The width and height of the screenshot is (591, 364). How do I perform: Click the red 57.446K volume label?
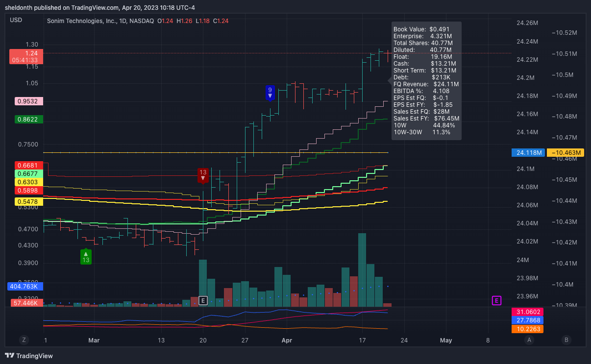27,303
